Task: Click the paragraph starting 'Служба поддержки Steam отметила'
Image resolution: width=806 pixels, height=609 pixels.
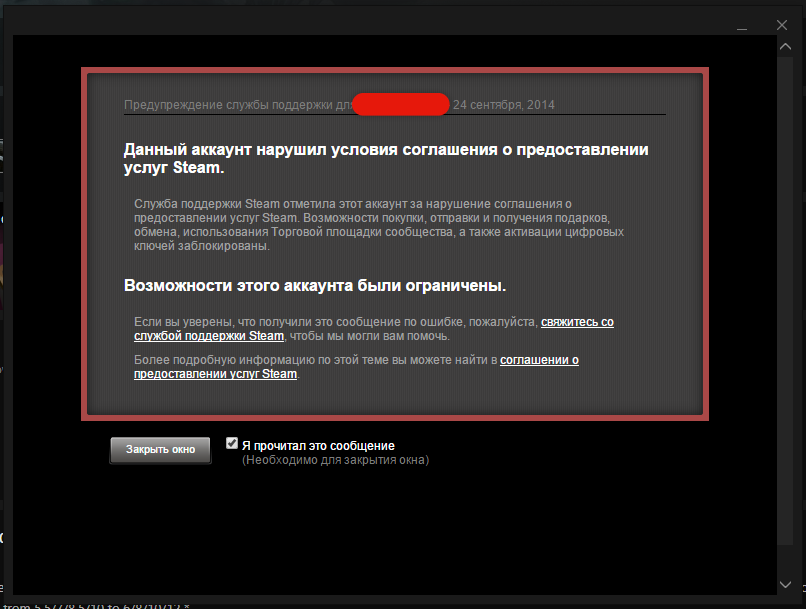Action: tap(379, 225)
